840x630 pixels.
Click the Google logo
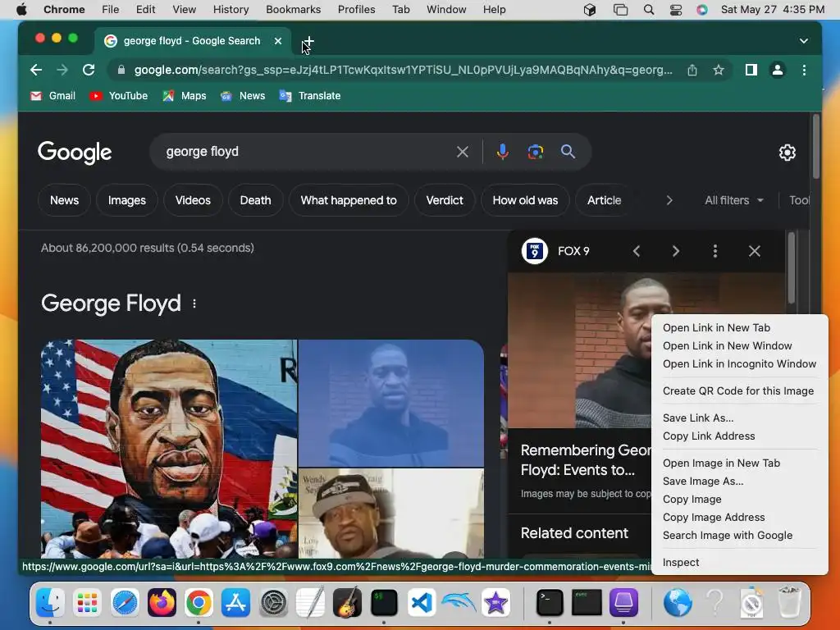point(75,153)
